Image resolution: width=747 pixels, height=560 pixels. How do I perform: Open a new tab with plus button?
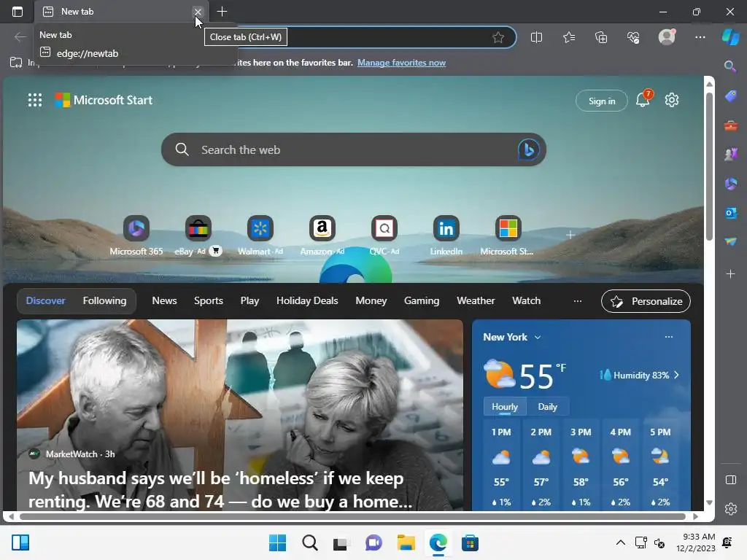pyautogui.click(x=222, y=12)
